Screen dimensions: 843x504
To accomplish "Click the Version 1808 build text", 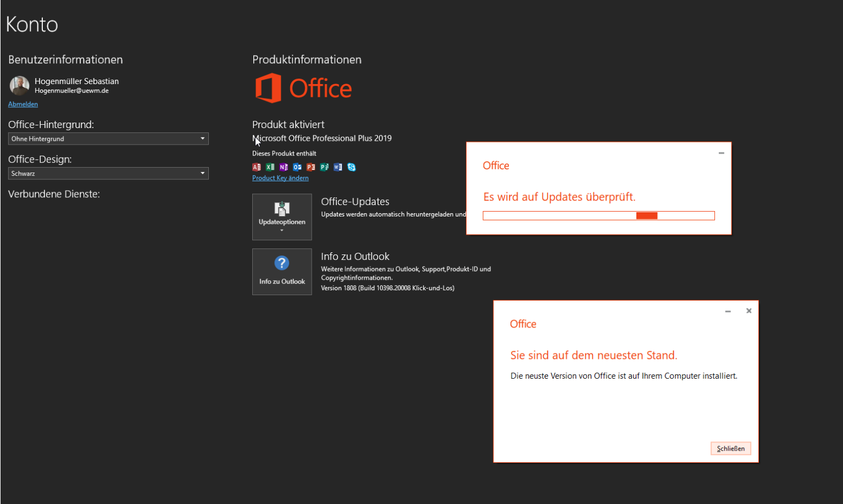I will tap(387, 288).
